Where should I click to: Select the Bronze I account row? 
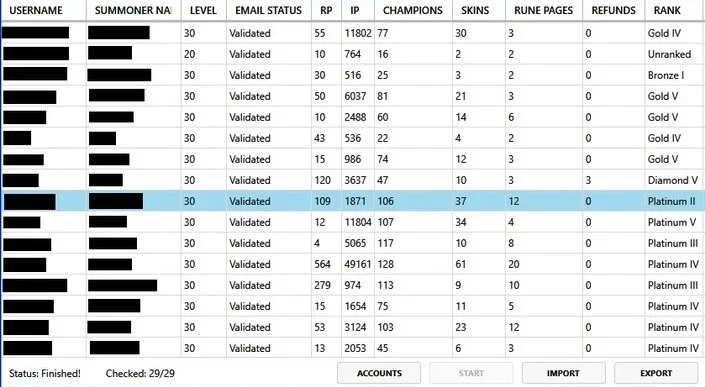(352, 75)
